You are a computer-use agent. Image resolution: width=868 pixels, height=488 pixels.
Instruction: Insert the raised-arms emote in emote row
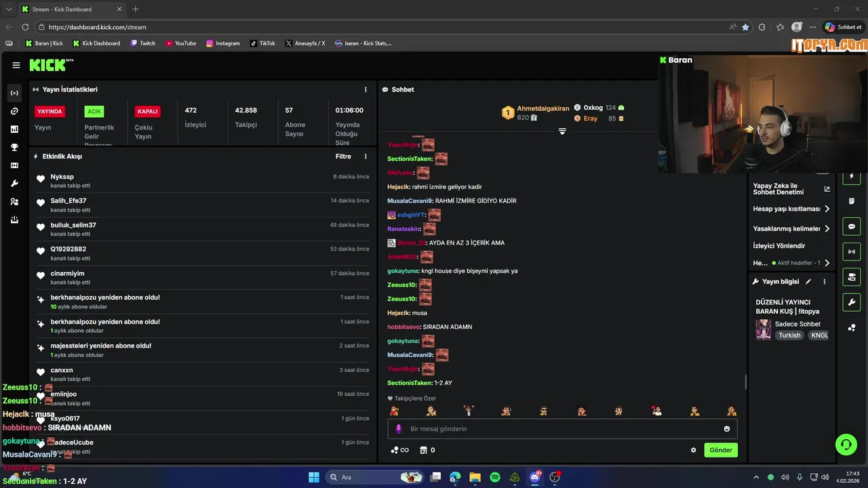point(469,411)
